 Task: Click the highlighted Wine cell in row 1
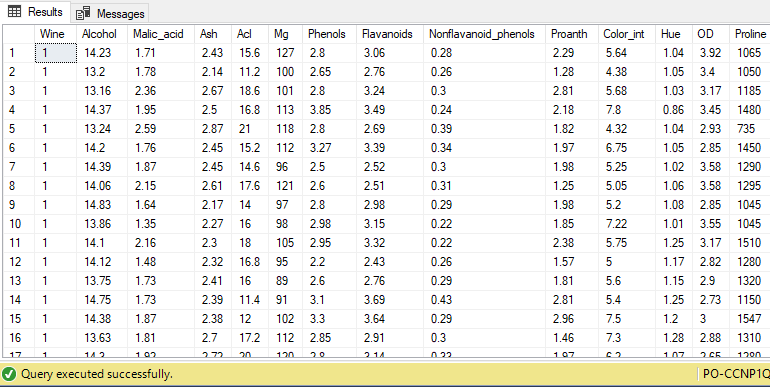coord(56,53)
